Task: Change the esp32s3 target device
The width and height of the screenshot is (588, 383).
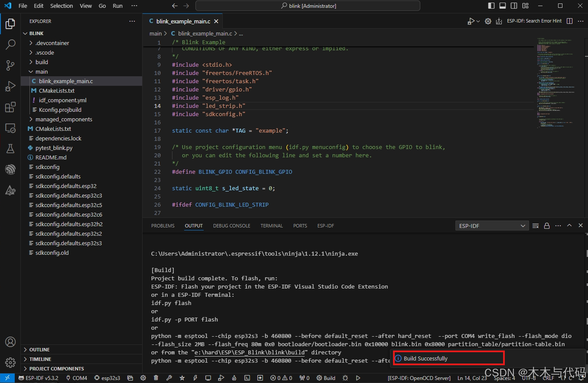Action: pos(107,378)
